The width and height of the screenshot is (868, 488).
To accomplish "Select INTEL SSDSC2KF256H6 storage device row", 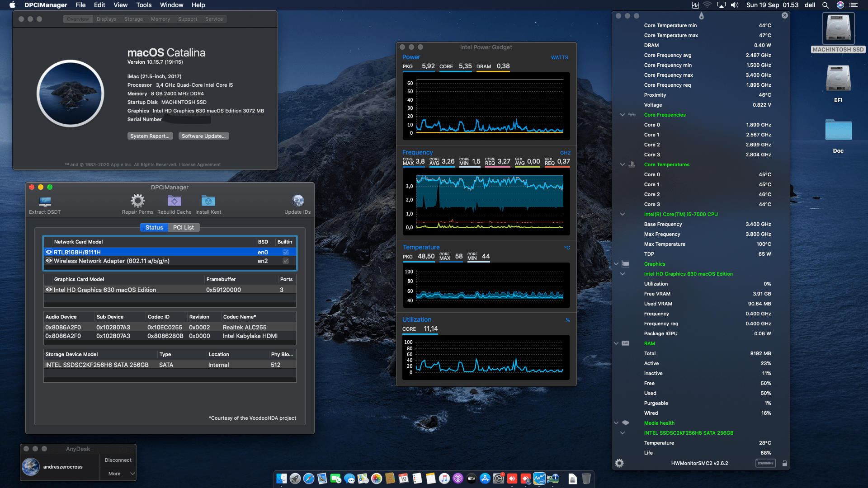I will point(170,365).
